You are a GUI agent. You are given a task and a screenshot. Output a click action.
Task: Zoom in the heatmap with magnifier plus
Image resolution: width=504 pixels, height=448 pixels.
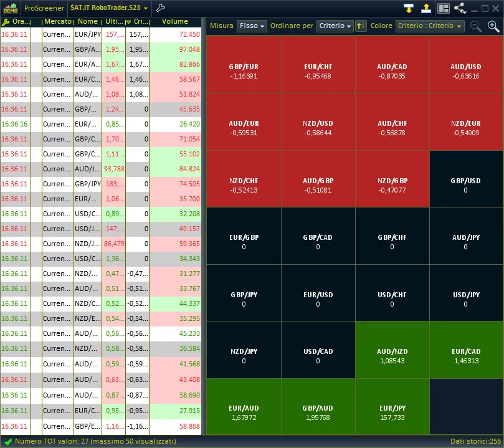click(x=493, y=26)
